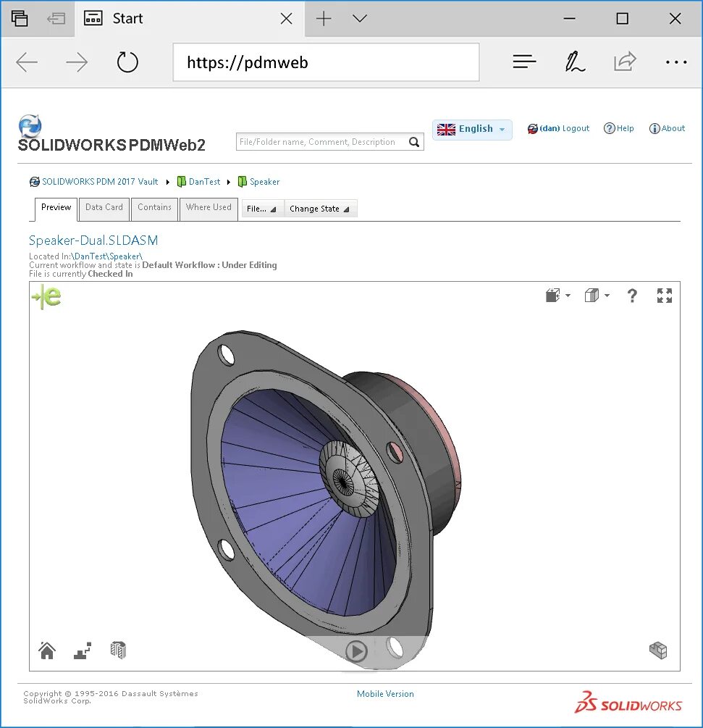703x728 pixels.
Task: Click the browser share icon
Action: click(625, 62)
